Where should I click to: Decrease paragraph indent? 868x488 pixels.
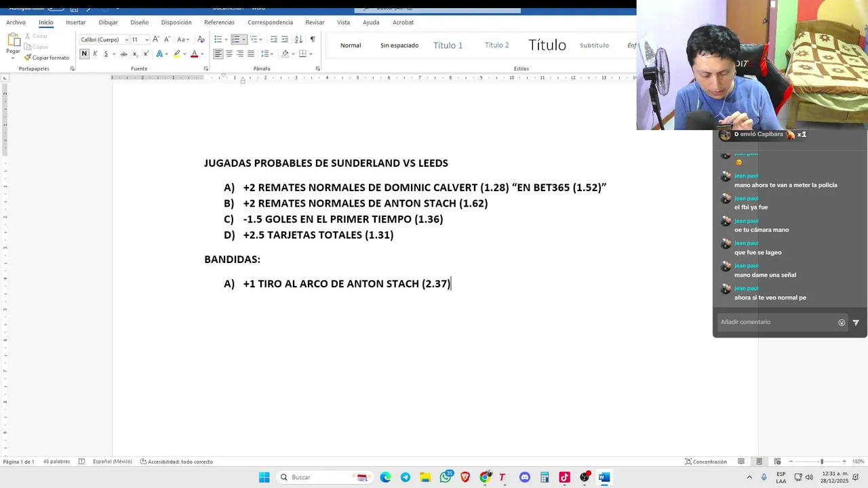[274, 39]
